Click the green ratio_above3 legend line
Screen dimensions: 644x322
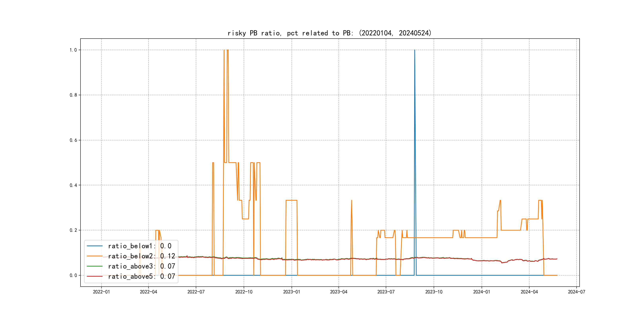94,266
